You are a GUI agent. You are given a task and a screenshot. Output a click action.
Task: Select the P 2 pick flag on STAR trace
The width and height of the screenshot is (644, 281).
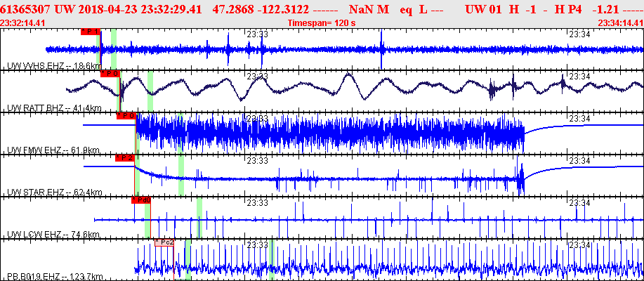[x=125, y=158]
